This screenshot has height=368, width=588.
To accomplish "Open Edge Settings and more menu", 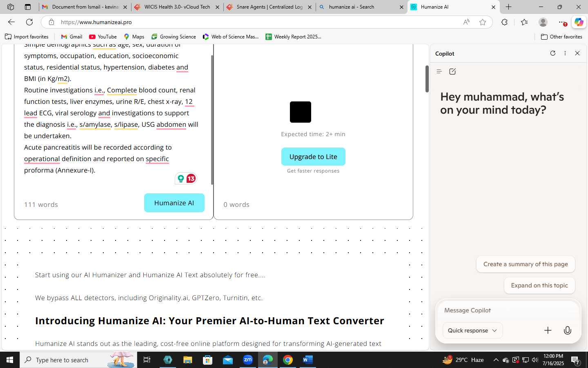I will pos(562,22).
